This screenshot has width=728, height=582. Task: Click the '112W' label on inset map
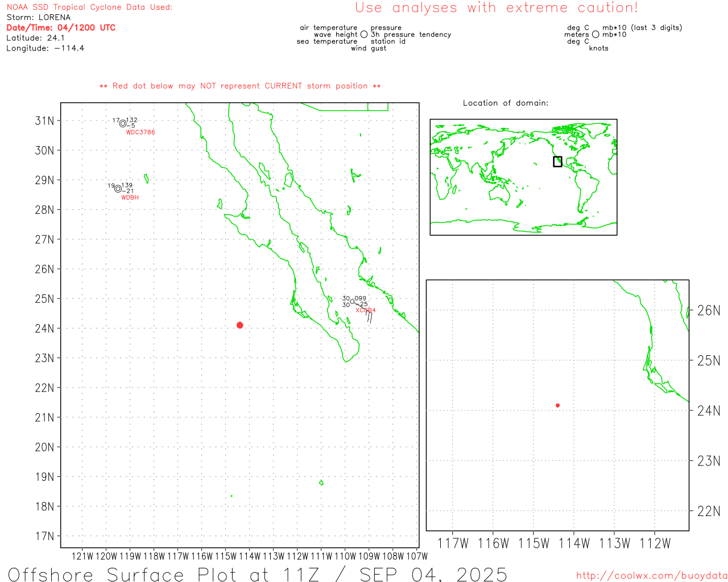(655, 543)
